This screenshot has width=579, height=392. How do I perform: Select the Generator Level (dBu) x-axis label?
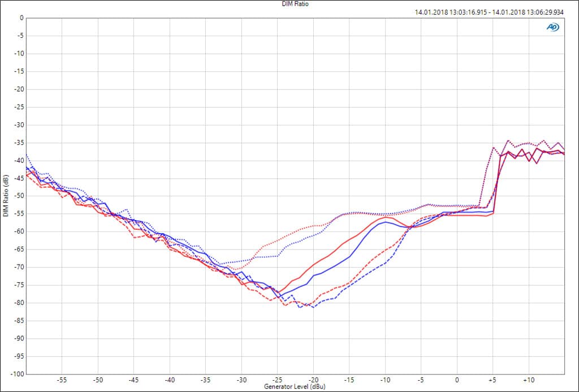(x=295, y=387)
